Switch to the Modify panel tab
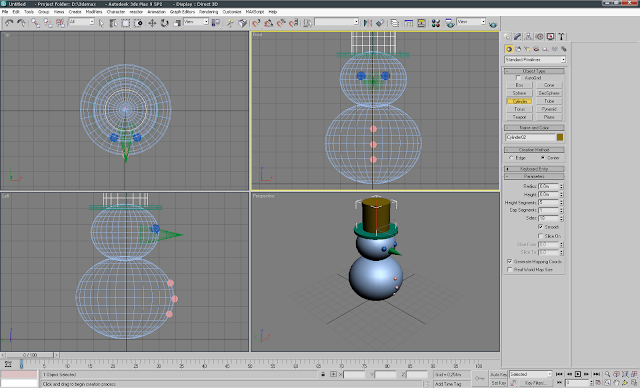The height and width of the screenshot is (388, 640). (x=517, y=36)
